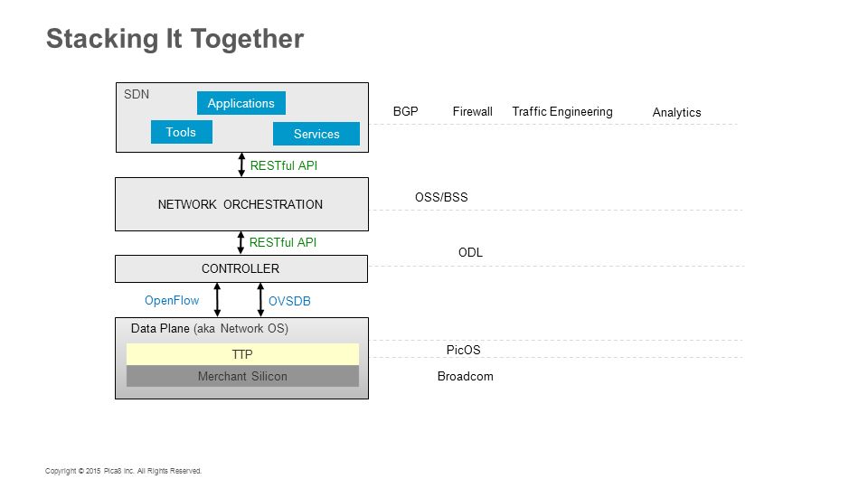Click the Firewall label
The image size is (868, 488).
coord(472,112)
